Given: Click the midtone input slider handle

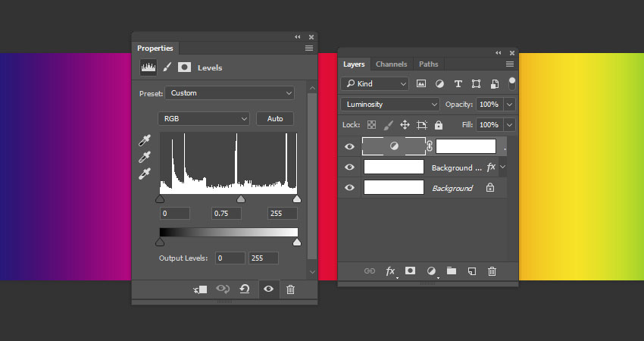Looking at the screenshot, I should [241, 199].
